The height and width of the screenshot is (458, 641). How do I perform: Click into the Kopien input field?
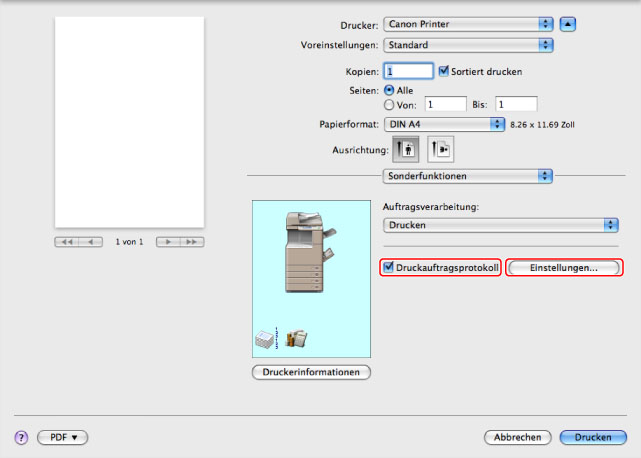(x=408, y=71)
